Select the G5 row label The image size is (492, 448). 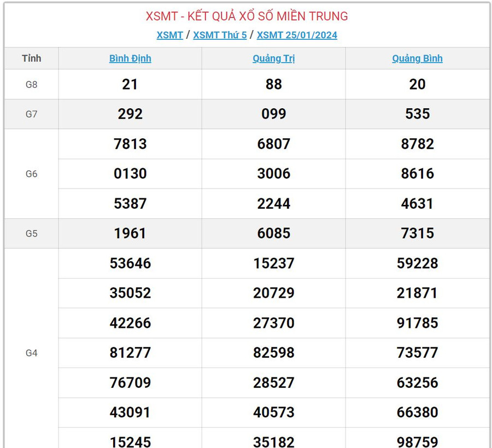(31, 233)
